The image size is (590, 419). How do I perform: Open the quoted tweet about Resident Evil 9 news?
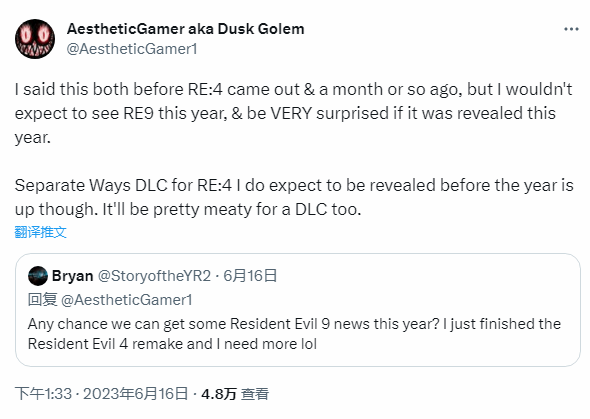coord(298,310)
